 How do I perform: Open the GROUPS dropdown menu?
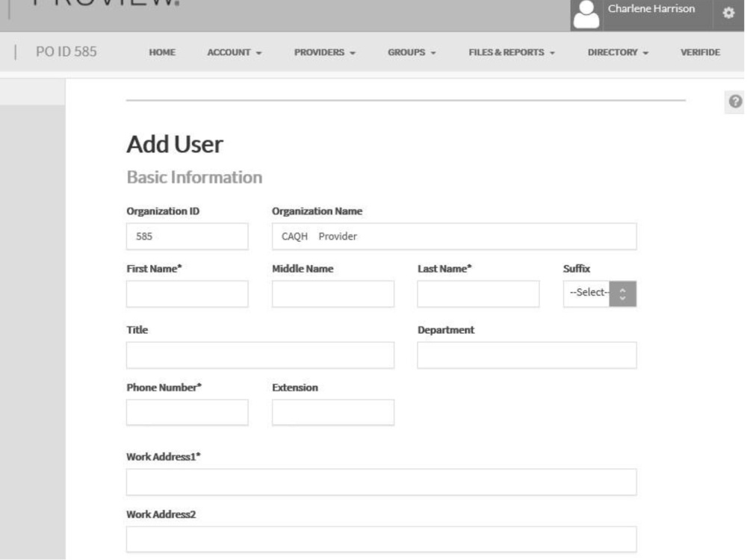click(412, 52)
